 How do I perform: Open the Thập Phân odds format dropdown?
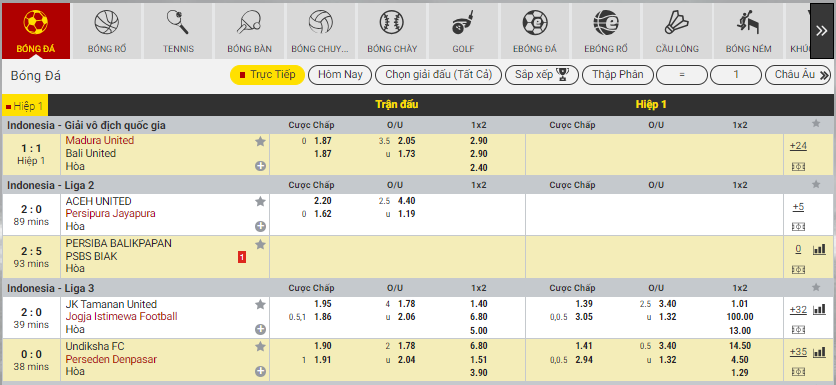click(x=617, y=75)
